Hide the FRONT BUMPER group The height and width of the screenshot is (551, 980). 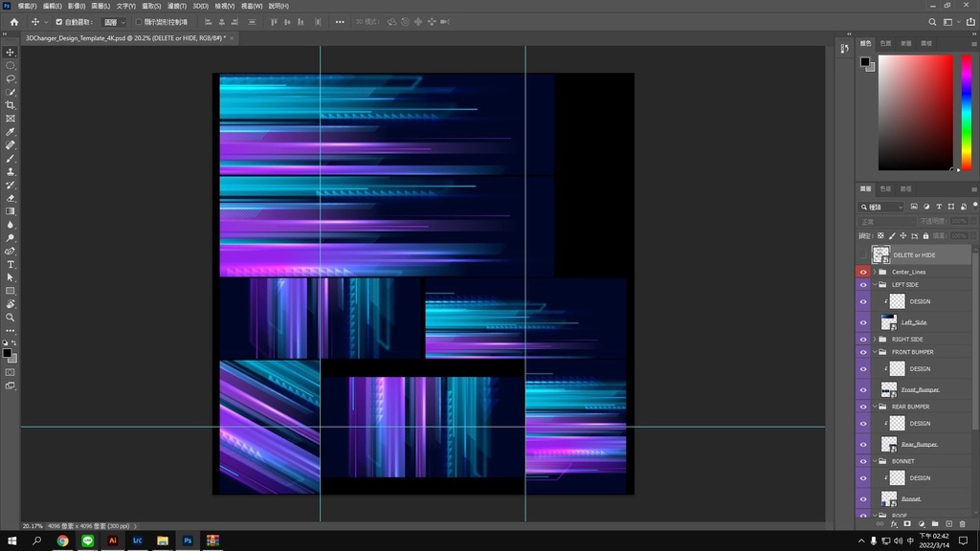[x=863, y=352]
